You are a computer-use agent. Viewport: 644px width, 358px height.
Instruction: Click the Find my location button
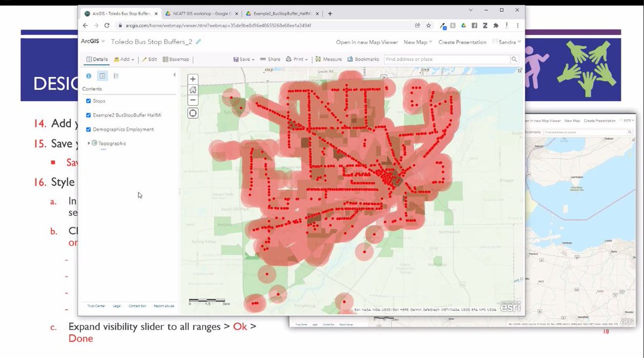193,113
